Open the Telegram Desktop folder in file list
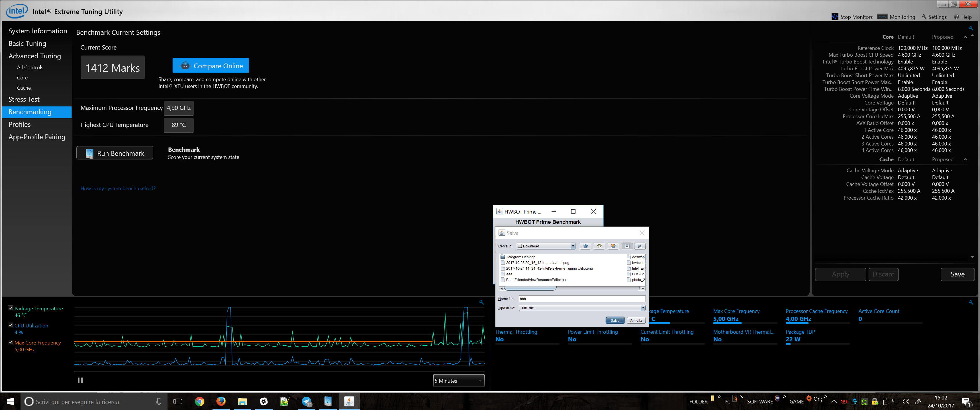This screenshot has width=980, height=410. point(518,257)
